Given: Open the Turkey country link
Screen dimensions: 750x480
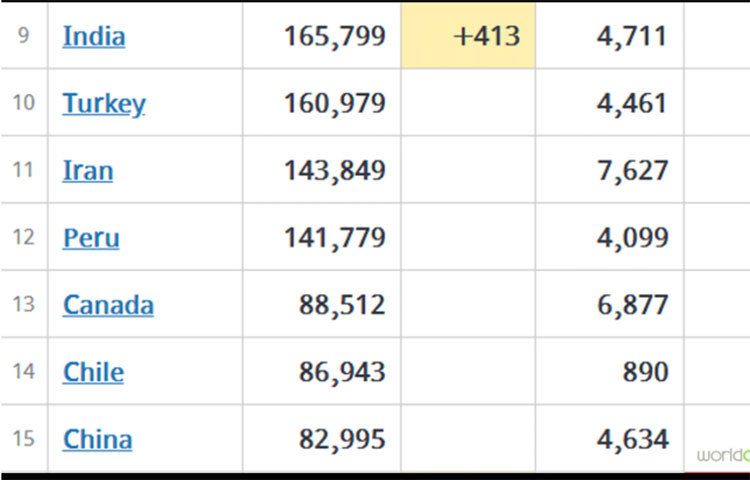Looking at the screenshot, I should click(x=104, y=104).
